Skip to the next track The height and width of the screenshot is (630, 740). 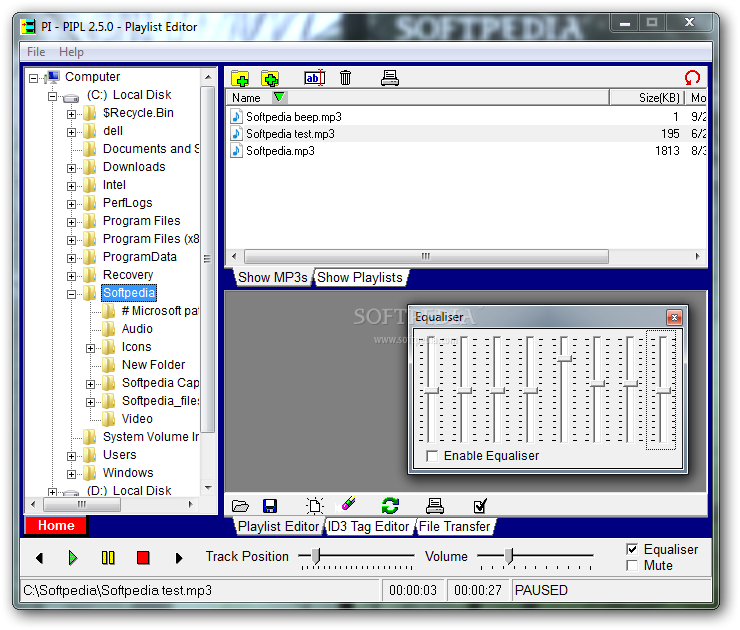coord(178,558)
